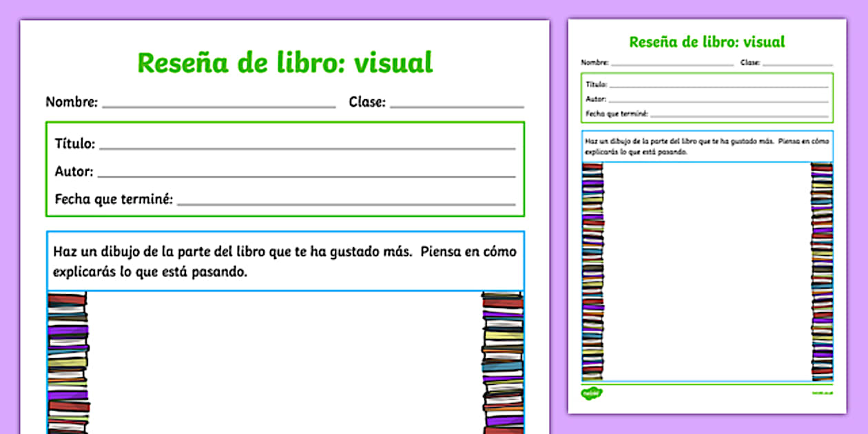Click the Clase line in small preview
This screenshot has height=434, width=868.
pyautogui.click(x=797, y=63)
